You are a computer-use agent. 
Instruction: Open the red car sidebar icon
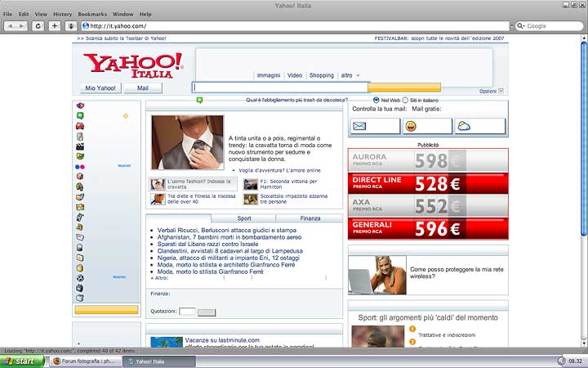80,126
